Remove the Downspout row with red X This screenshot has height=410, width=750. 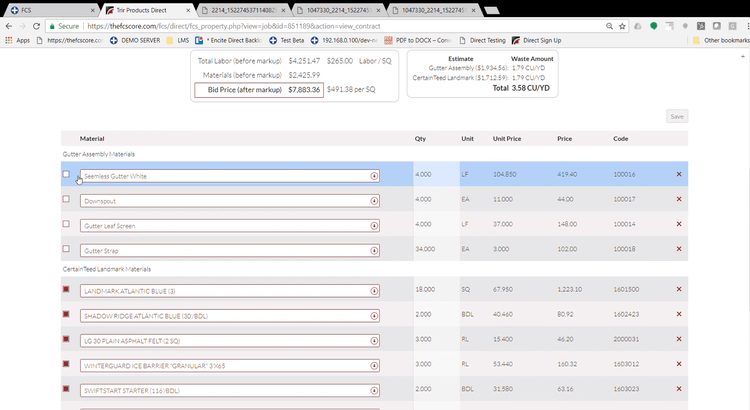click(679, 199)
